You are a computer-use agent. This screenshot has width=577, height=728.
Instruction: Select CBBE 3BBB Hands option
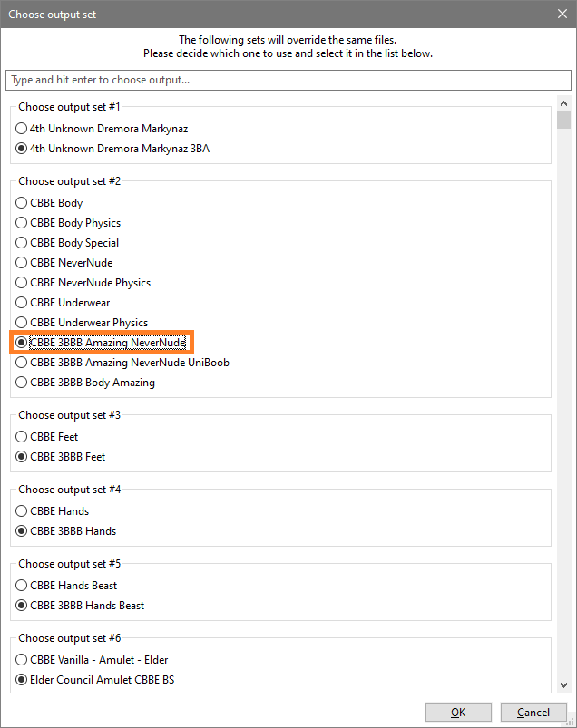tap(66, 531)
